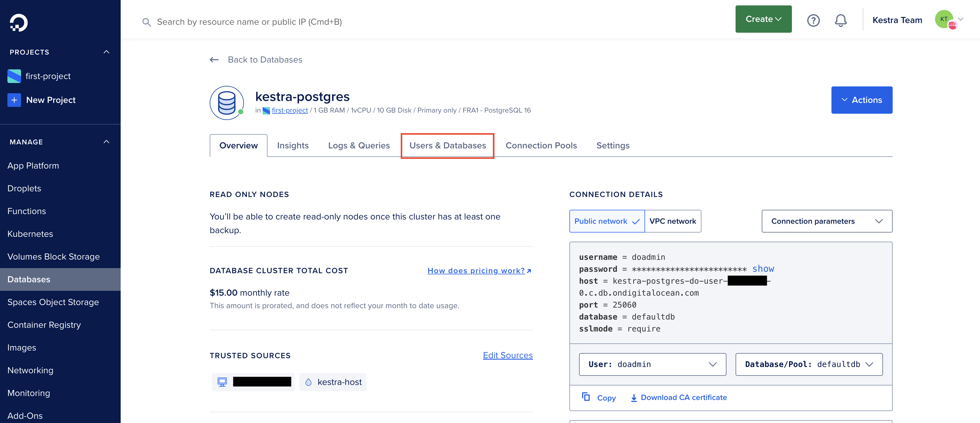Click the copy connection details icon
This screenshot has height=423, width=980.
tap(586, 397)
